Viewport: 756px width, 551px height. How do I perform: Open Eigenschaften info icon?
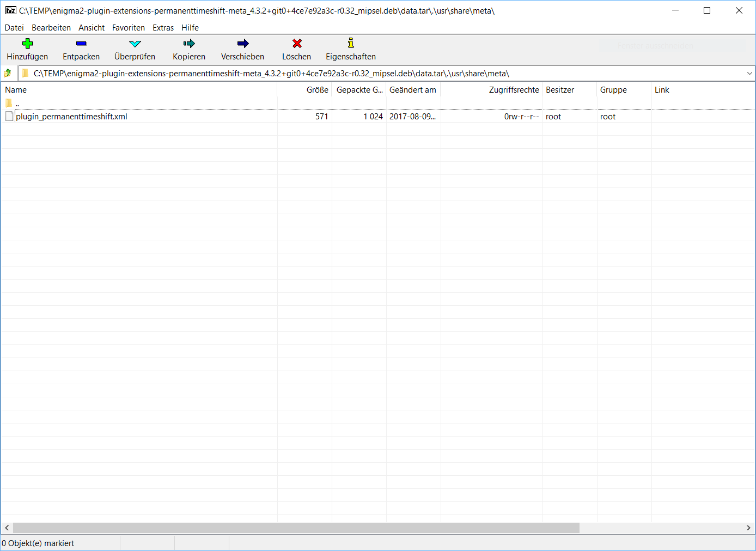point(351,44)
